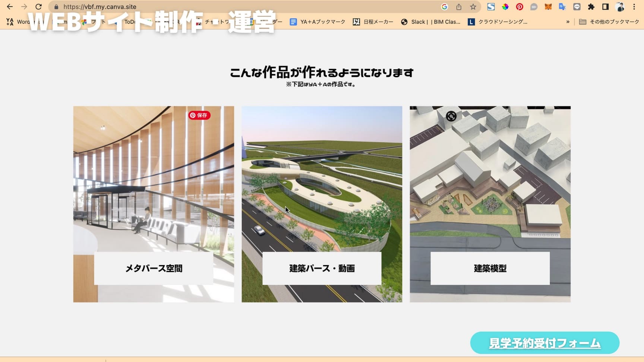This screenshot has height=362, width=644.
Task: Open the YA+Aブックマーク bookmark
Action: click(318, 22)
